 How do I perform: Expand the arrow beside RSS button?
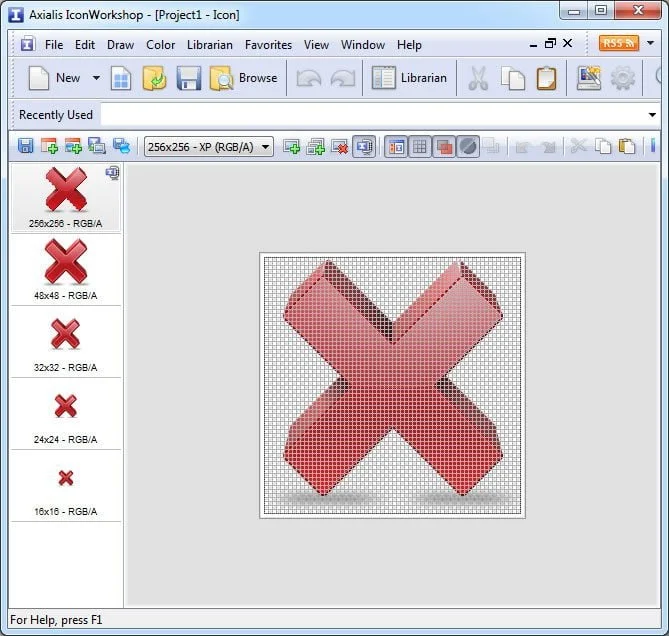(650, 43)
